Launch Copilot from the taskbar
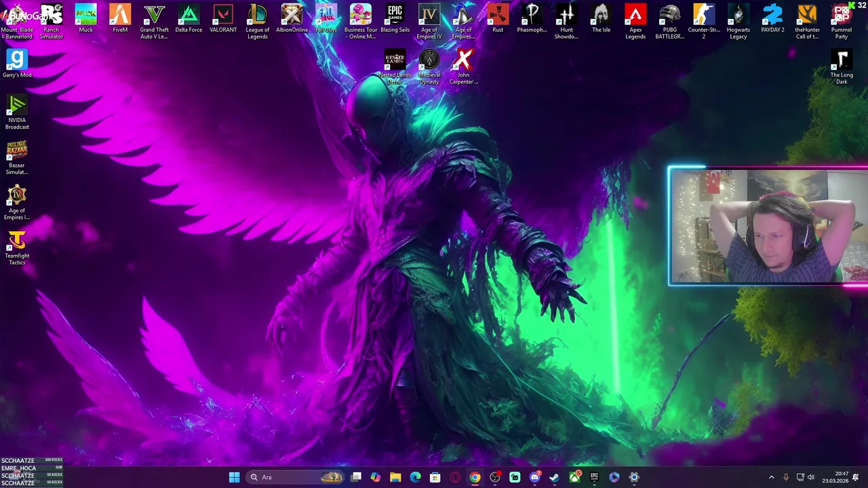This screenshot has width=868, height=488. [x=376, y=477]
